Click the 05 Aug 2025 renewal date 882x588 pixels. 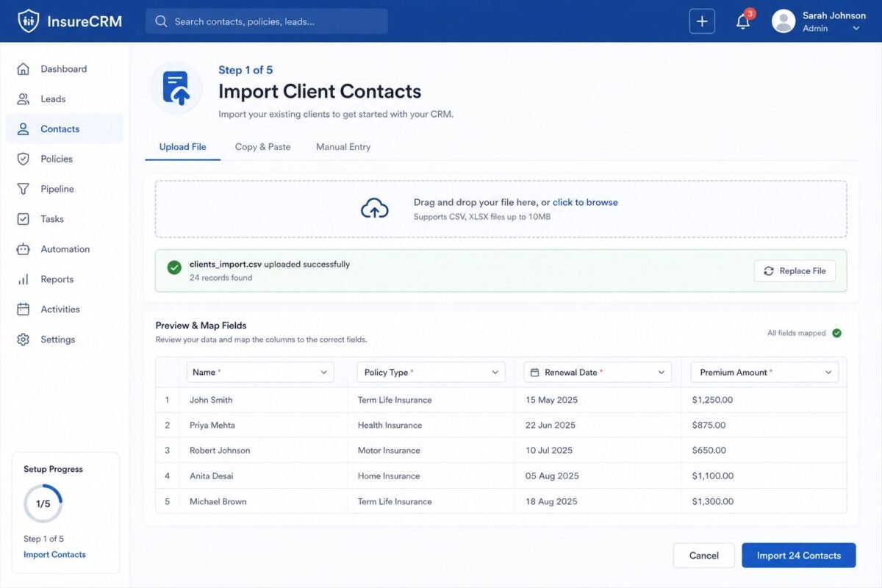[552, 476]
